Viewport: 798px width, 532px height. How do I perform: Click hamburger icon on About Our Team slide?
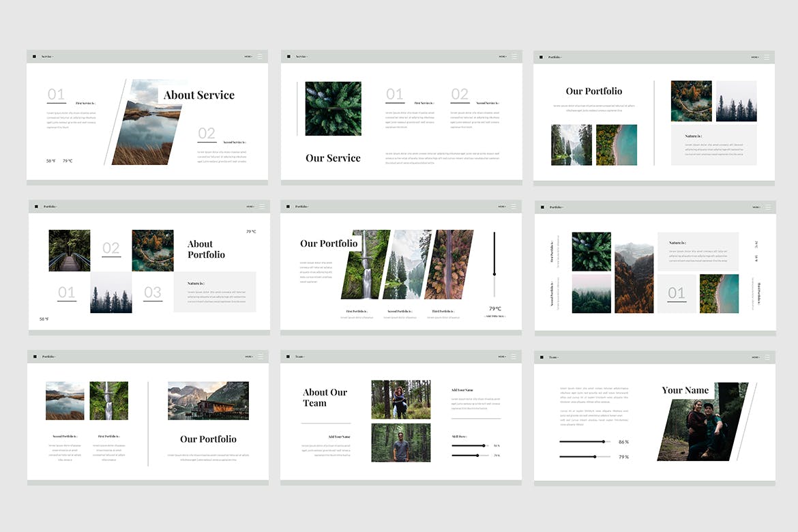[514, 357]
